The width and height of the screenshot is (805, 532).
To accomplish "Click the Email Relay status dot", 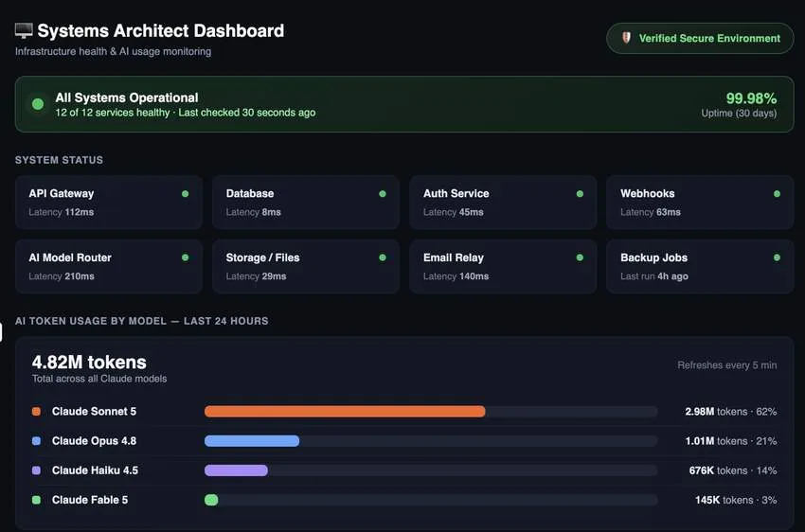I will click(580, 257).
